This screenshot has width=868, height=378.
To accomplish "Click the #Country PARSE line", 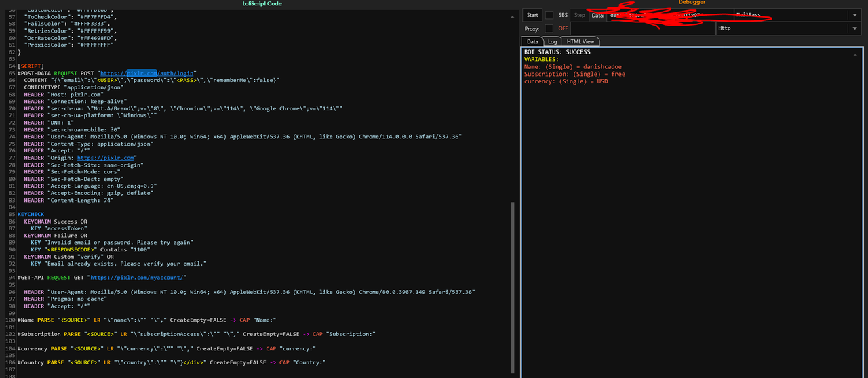I will coord(172,362).
